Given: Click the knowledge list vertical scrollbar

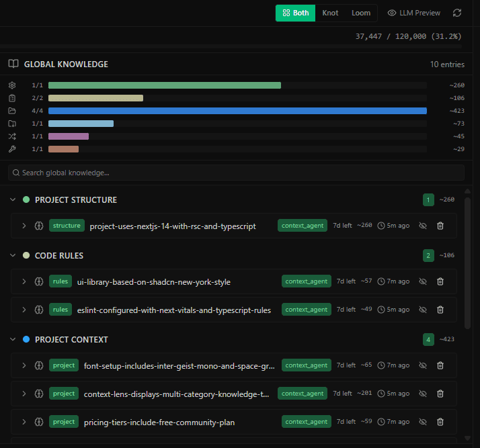Looking at the screenshot, I should click(x=467, y=263).
